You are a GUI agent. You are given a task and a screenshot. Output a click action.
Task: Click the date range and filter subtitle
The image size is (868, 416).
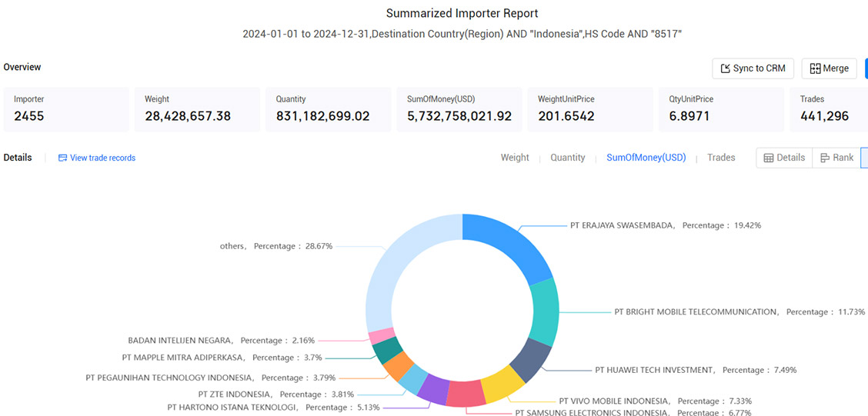(x=462, y=35)
